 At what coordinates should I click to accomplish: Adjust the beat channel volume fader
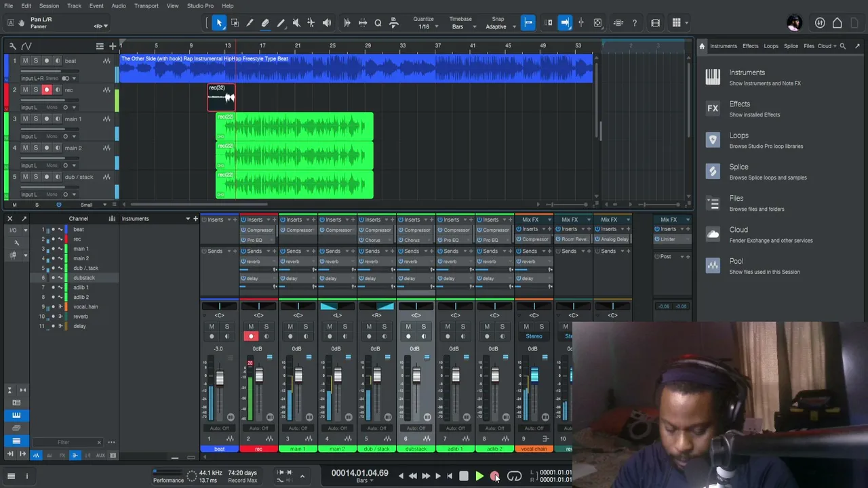219,378
